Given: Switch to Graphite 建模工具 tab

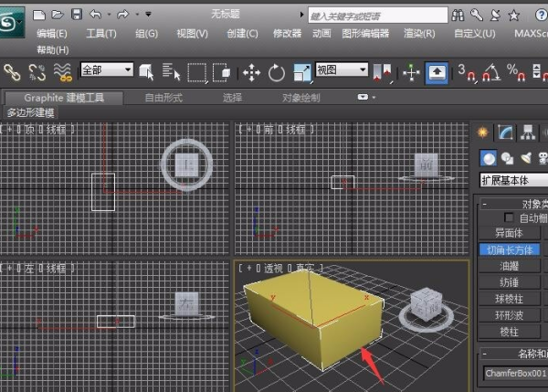Looking at the screenshot, I should 64,98.
